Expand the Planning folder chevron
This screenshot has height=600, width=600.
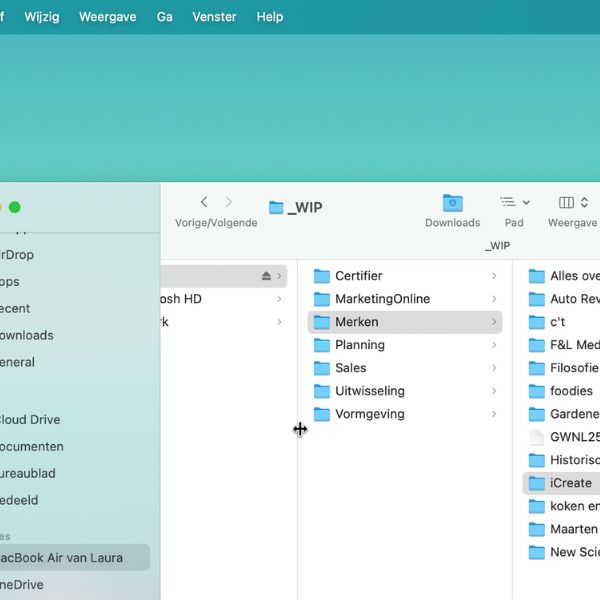tap(494, 345)
